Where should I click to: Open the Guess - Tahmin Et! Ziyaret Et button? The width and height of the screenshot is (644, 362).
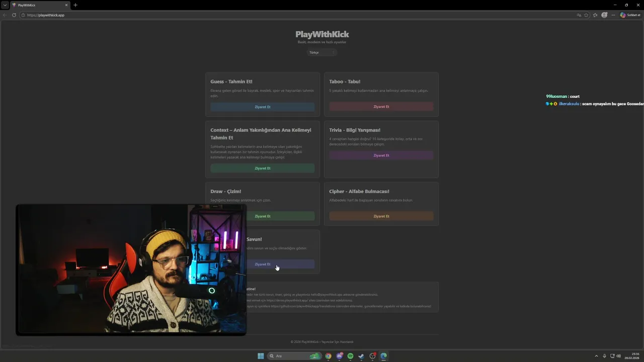(263, 107)
